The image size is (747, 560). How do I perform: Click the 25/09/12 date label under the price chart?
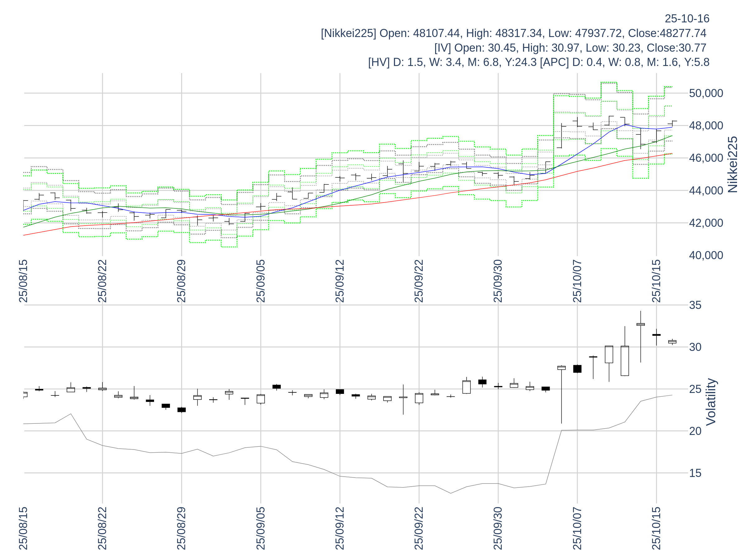tap(340, 281)
